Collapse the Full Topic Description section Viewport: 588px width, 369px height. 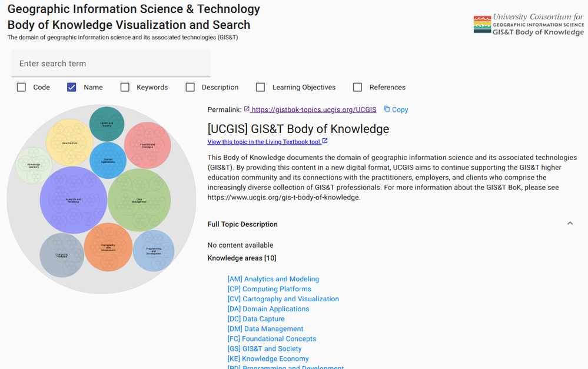click(x=570, y=224)
